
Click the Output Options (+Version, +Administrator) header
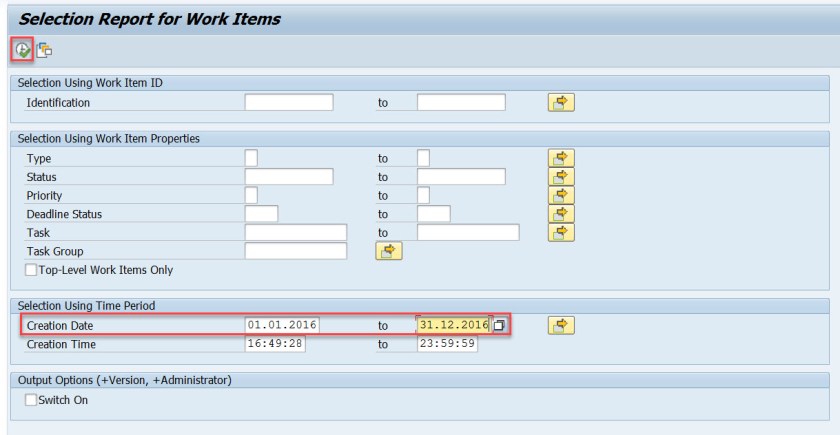click(x=125, y=380)
